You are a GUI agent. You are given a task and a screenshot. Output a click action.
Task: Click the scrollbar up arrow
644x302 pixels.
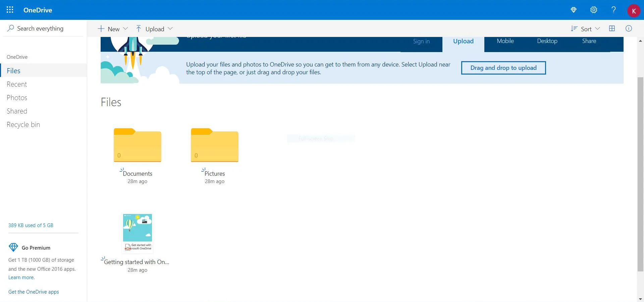pyautogui.click(x=640, y=41)
